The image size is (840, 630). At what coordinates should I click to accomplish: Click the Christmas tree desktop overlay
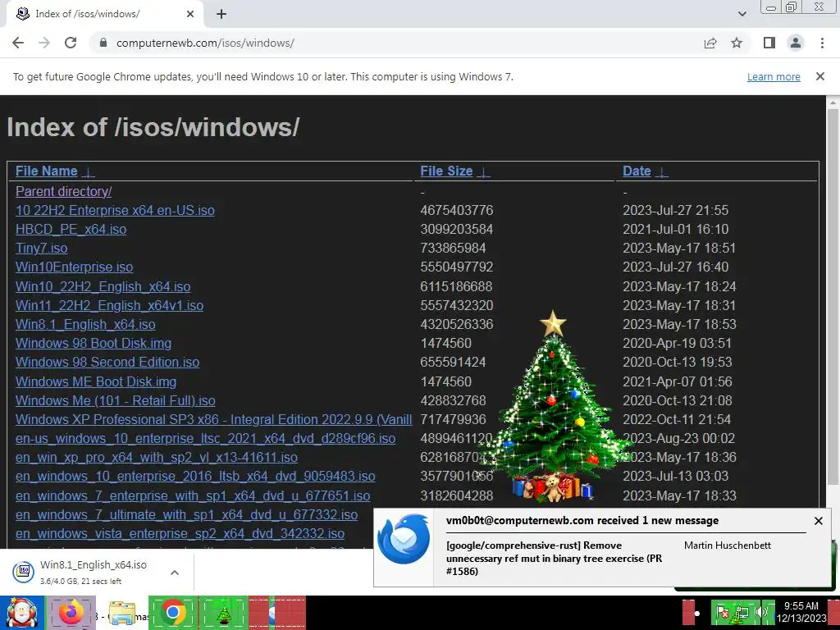pyautogui.click(x=555, y=407)
